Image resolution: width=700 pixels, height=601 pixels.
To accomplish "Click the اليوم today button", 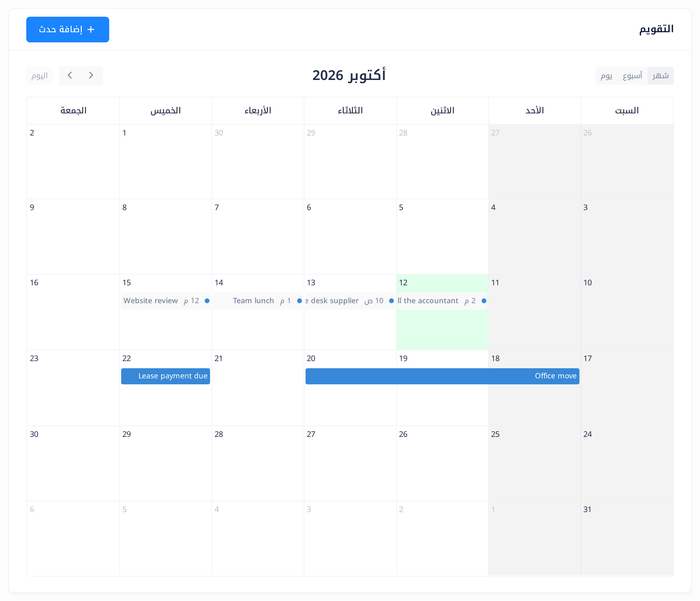I will coord(39,76).
